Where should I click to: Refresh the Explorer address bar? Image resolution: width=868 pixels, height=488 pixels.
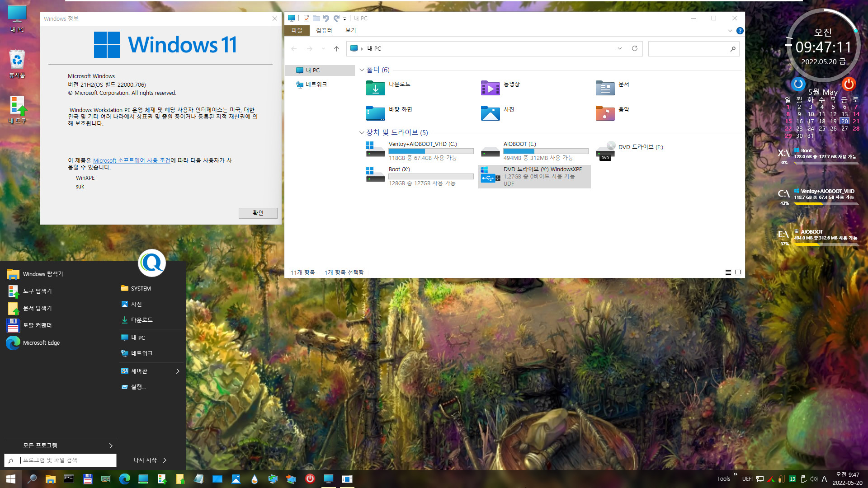[x=635, y=48]
